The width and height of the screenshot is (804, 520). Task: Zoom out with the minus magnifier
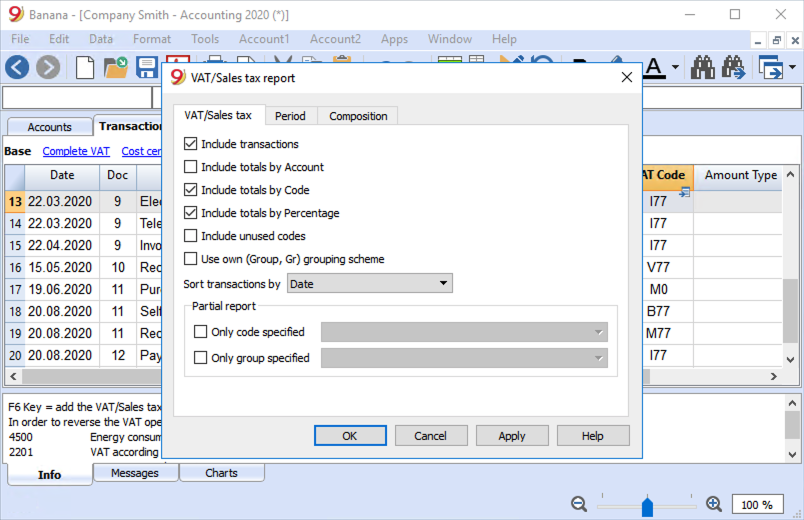coord(579,504)
